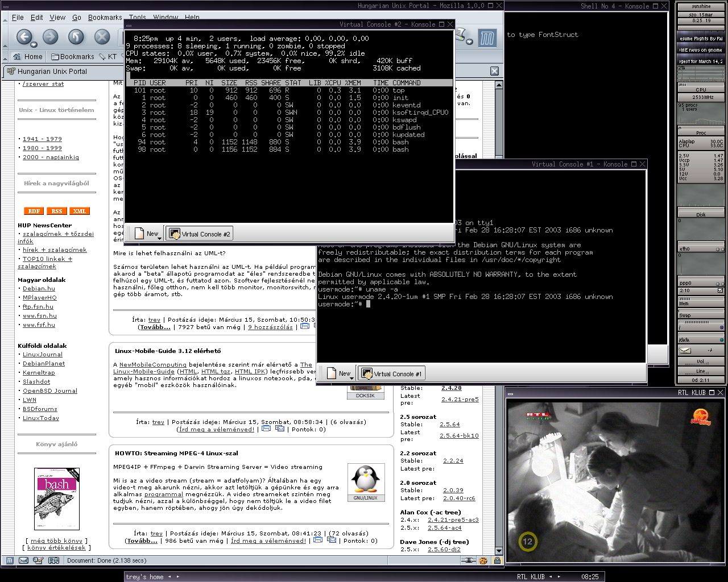The image size is (728, 582).
Task: Open Address Book from Mozilla status bar icon
Action: click(x=54, y=560)
